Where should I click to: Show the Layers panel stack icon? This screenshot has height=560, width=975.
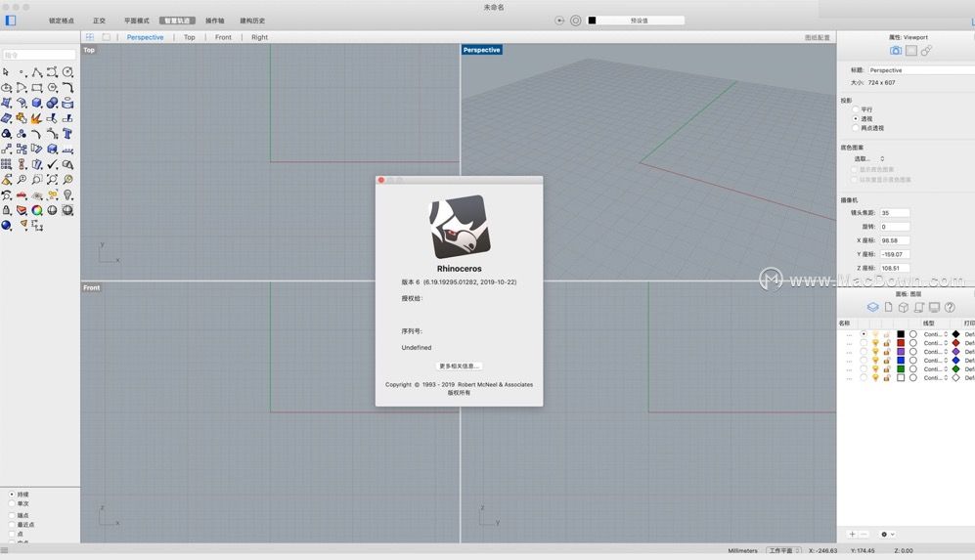click(x=873, y=307)
